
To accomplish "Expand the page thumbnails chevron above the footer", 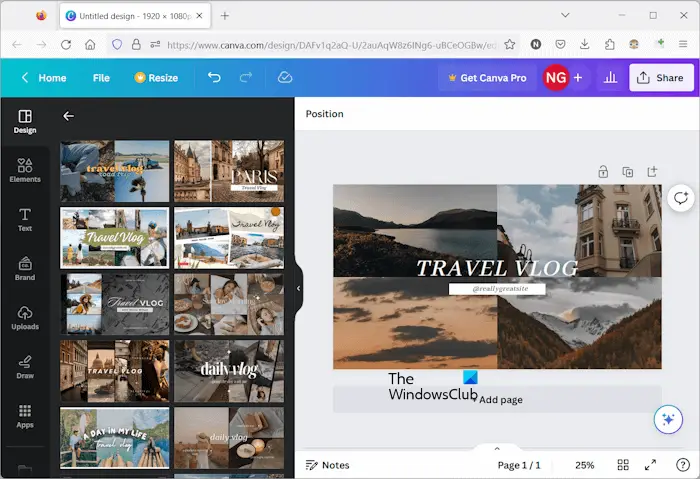I will [x=497, y=449].
